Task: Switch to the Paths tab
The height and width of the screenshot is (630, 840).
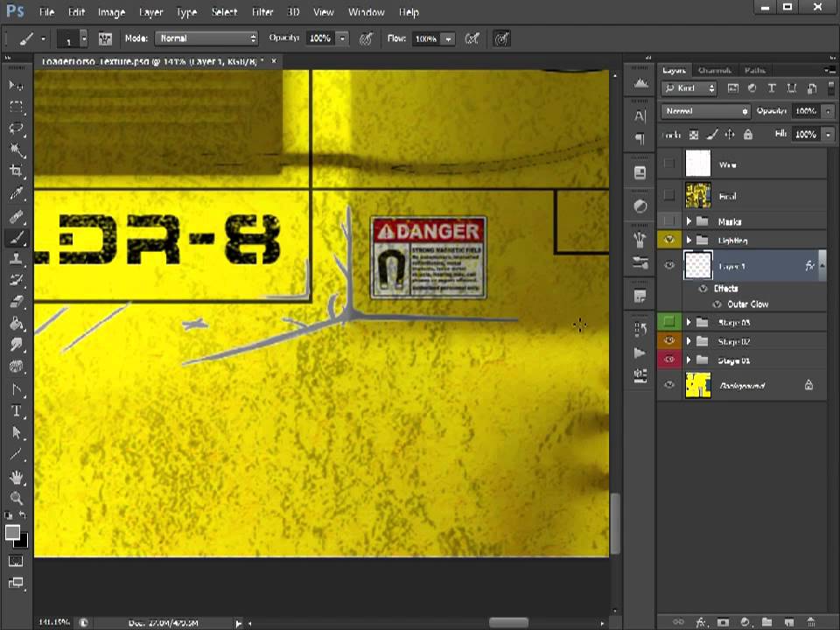Action: tap(755, 70)
